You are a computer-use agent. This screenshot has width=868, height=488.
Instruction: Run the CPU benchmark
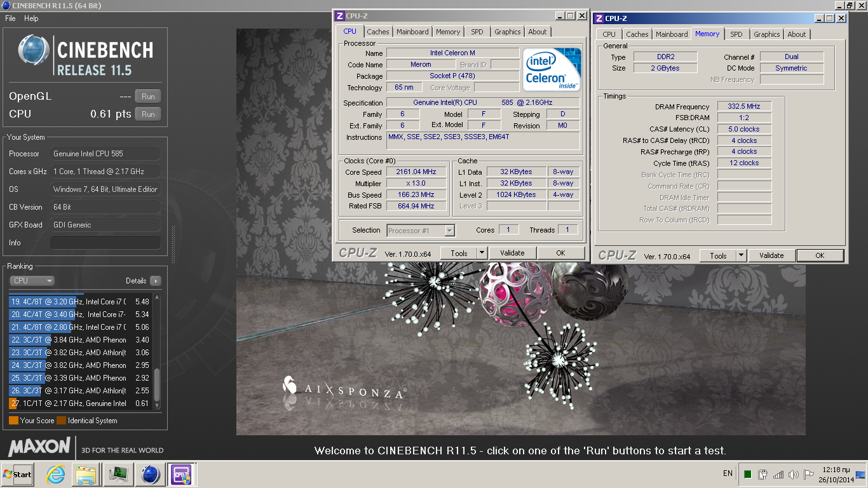148,114
